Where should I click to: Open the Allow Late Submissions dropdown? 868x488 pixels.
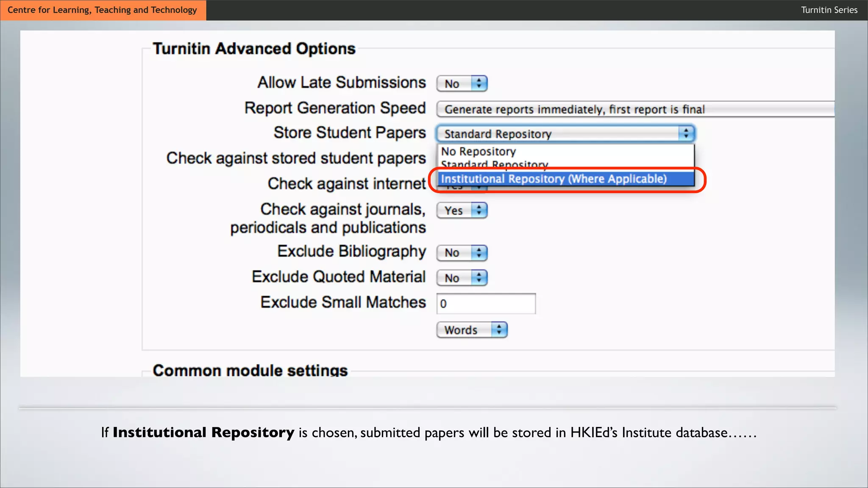tap(454, 83)
